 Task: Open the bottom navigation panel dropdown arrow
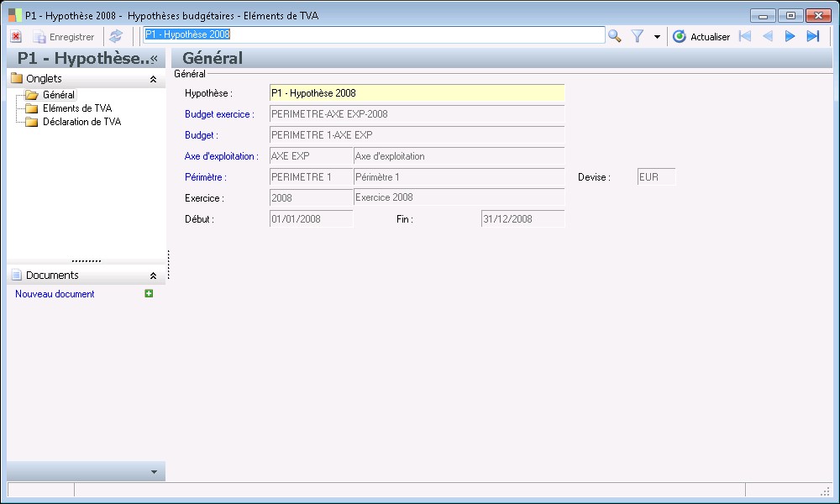pyautogui.click(x=154, y=472)
